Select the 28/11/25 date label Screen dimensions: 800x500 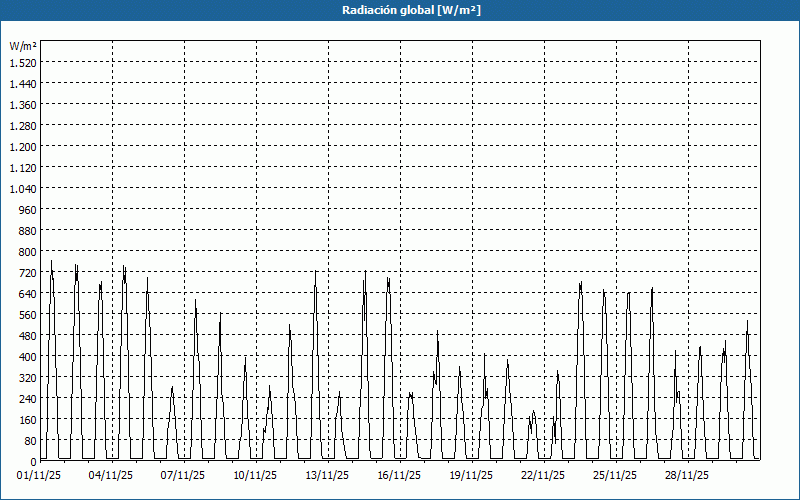[x=687, y=476]
